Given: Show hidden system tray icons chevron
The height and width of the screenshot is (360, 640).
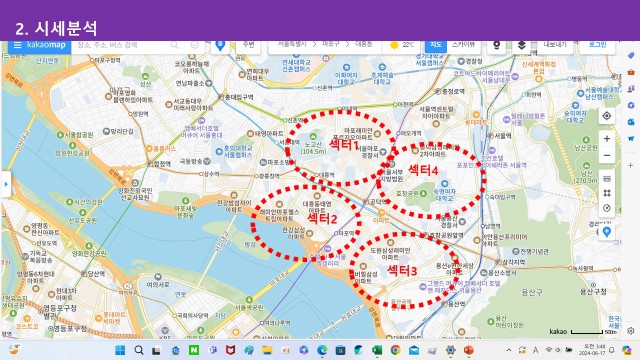Looking at the screenshot, I should [x=509, y=350].
